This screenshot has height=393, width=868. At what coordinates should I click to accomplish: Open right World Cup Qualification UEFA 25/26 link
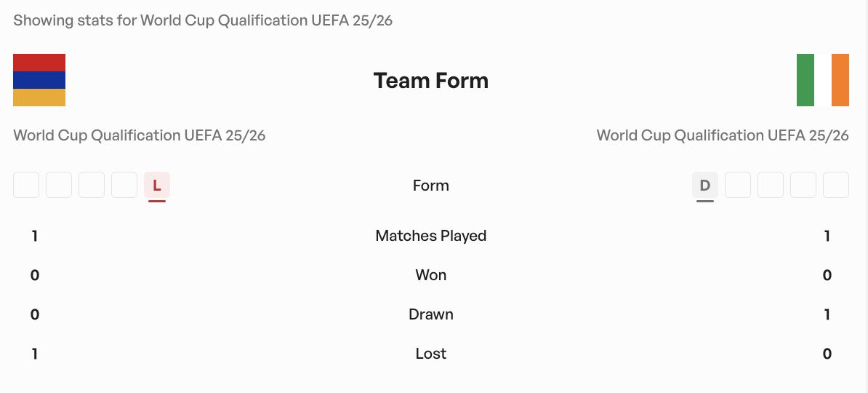(723, 135)
